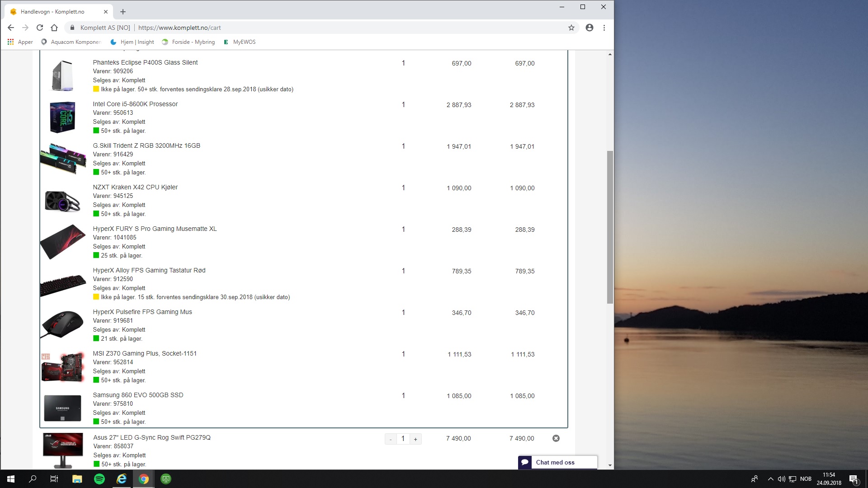Open HyperX FURY S Pro Gaming Musematte XL
This screenshot has width=868, height=488.
155,229
